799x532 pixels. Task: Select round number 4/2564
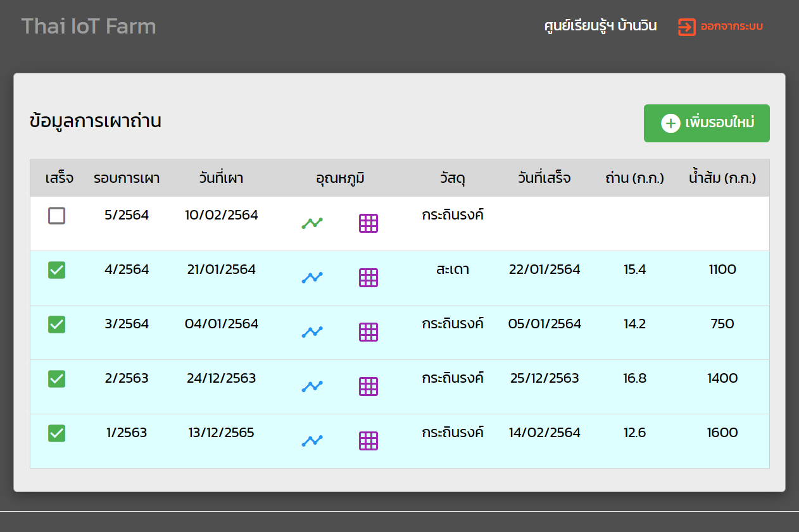tap(127, 269)
